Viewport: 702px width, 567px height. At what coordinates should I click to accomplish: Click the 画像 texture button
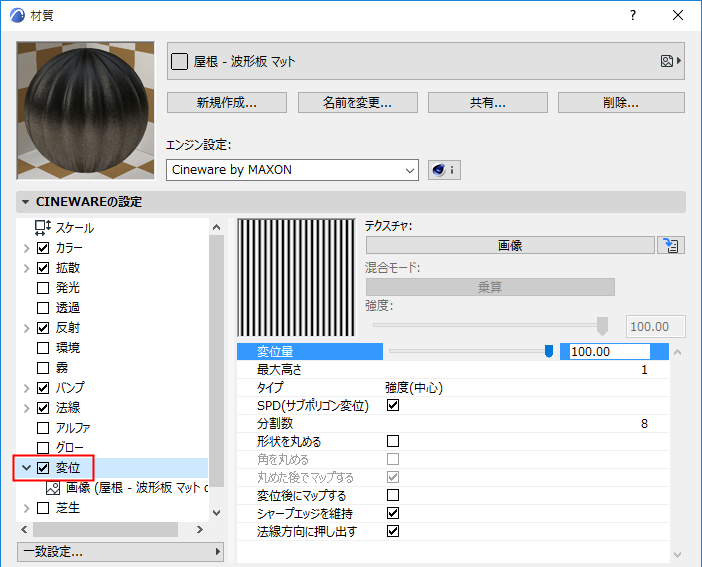coord(510,245)
